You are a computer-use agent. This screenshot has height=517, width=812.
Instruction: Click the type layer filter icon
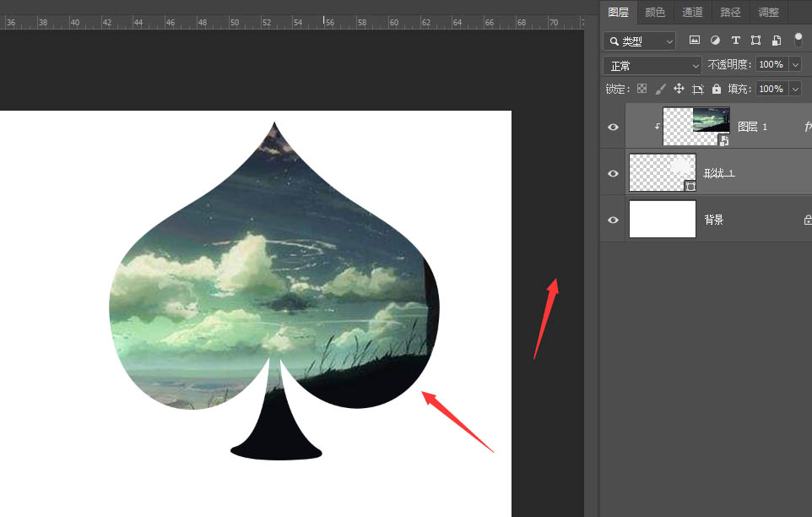click(735, 40)
